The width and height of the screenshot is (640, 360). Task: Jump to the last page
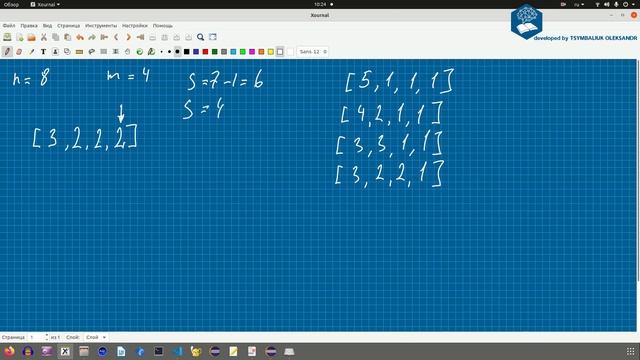tap(140, 37)
